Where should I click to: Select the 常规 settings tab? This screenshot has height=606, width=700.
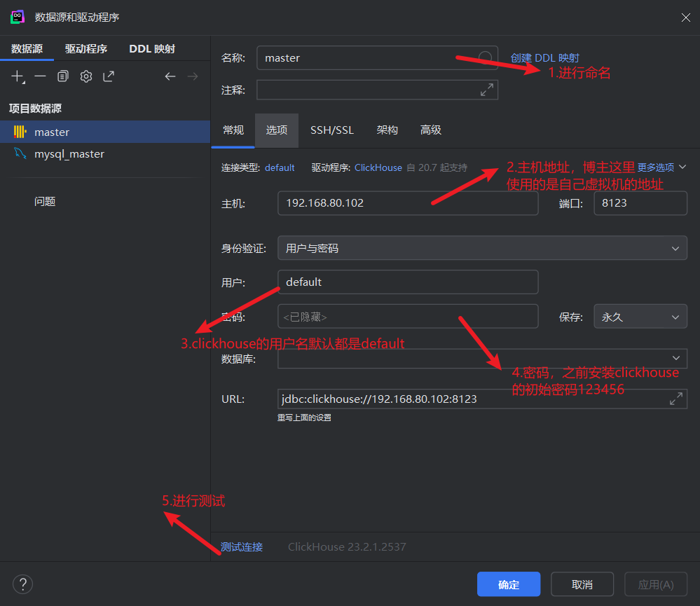(233, 130)
